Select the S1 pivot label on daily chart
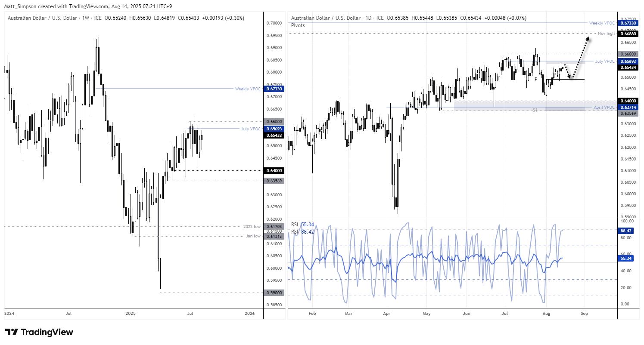This screenshot has width=644, height=345. point(535,110)
